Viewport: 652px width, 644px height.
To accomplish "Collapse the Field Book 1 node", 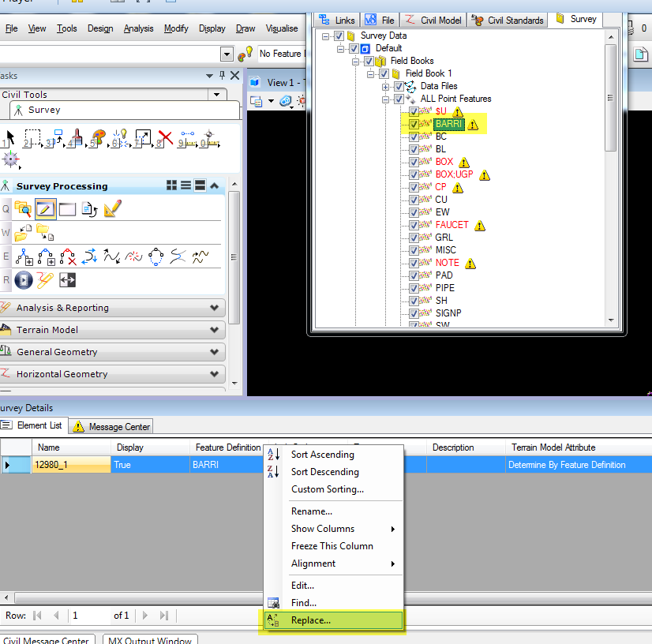I will point(370,73).
